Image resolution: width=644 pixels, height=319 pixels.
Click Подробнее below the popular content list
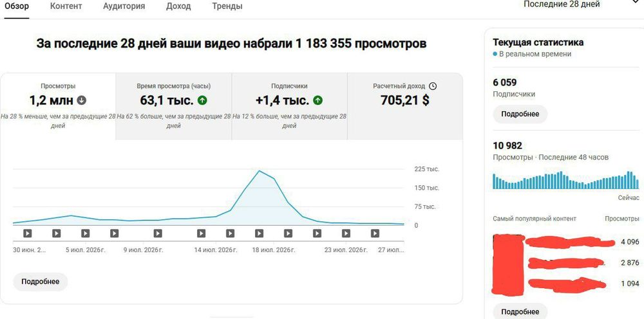(520, 312)
